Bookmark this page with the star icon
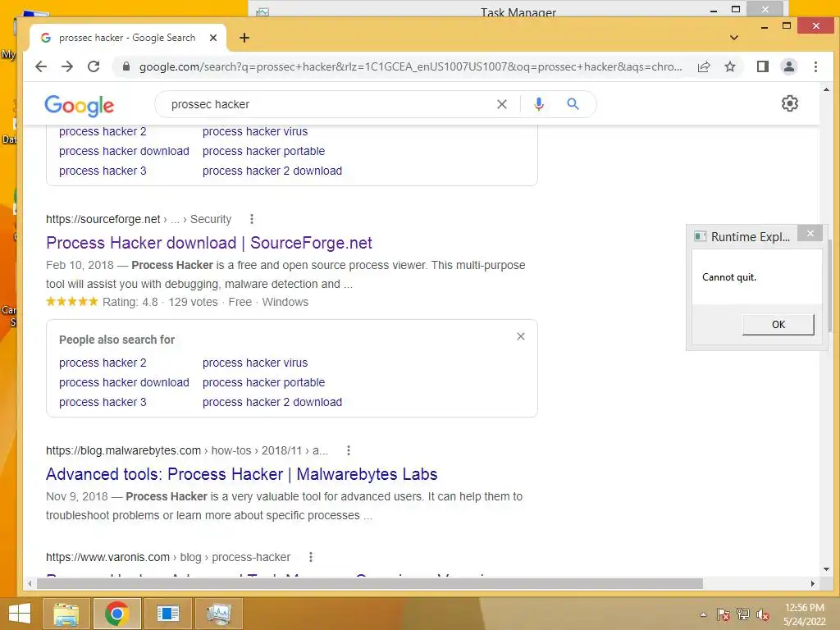Viewport: 840px width, 630px height. click(x=729, y=66)
